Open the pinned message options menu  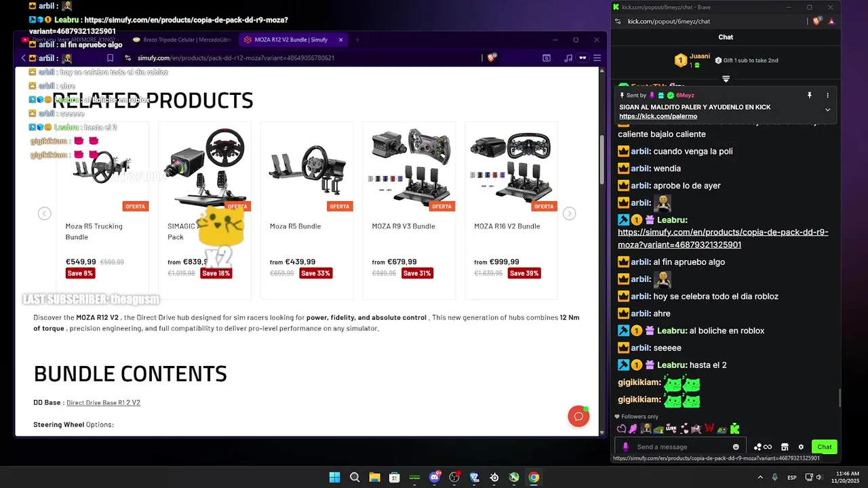[827, 96]
